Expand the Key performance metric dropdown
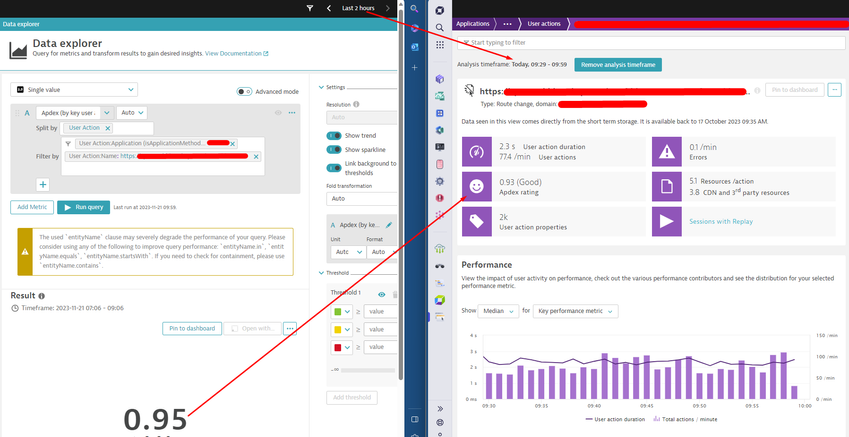This screenshot has width=849, height=437. [x=576, y=311]
